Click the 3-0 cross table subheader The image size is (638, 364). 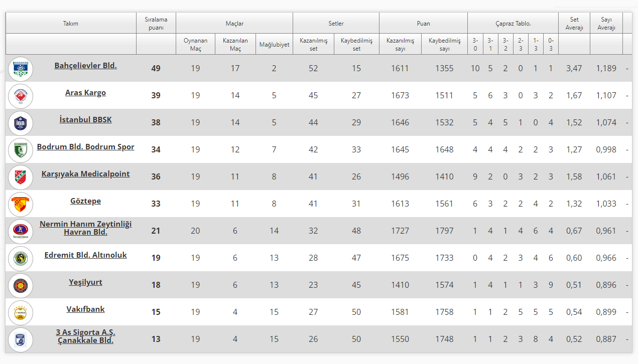(475, 45)
